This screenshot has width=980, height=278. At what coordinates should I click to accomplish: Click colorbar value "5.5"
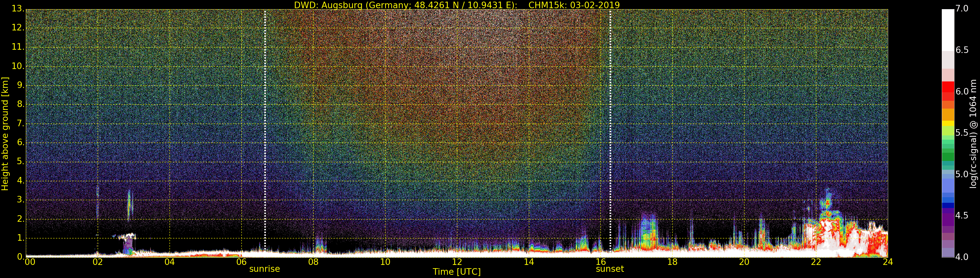962,132
